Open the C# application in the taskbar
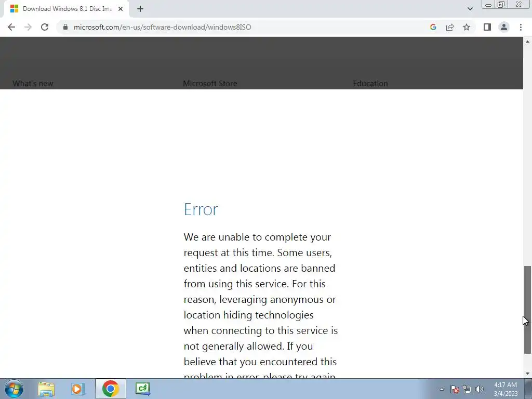The height and width of the screenshot is (399, 532). pos(143,389)
